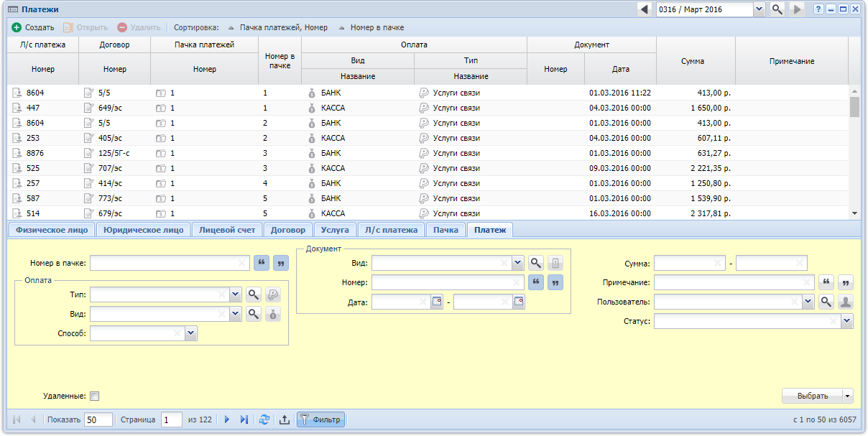Open the calendar for the start Дата

tap(436, 302)
